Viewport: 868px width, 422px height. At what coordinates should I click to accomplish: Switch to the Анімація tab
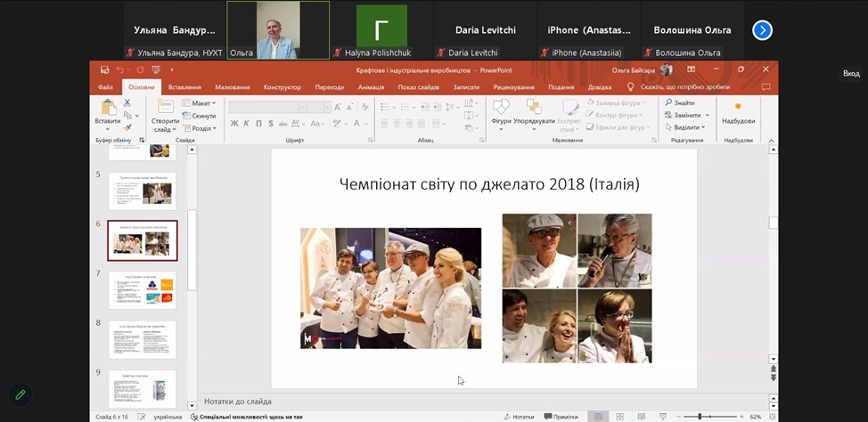pos(371,87)
